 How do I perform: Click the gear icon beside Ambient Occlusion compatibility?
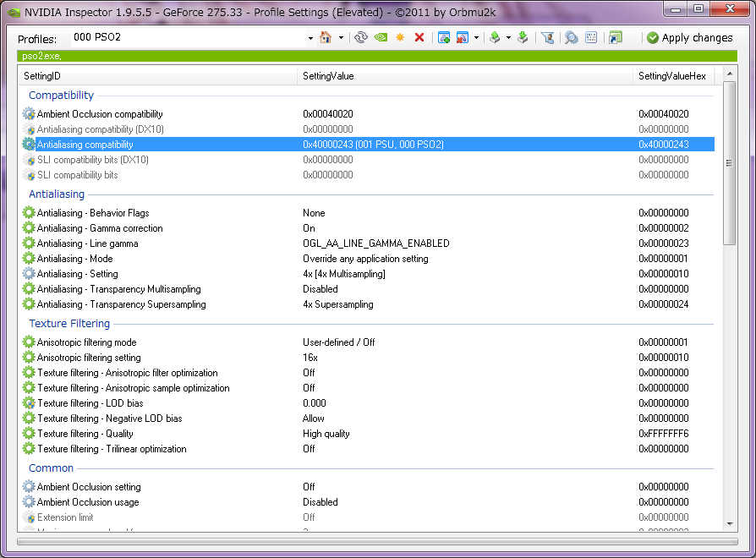click(29, 114)
